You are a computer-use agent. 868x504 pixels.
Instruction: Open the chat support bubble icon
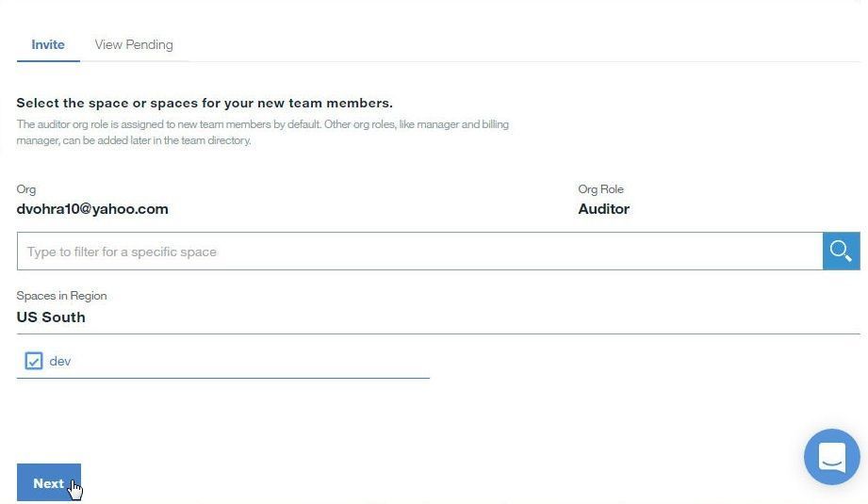831,457
